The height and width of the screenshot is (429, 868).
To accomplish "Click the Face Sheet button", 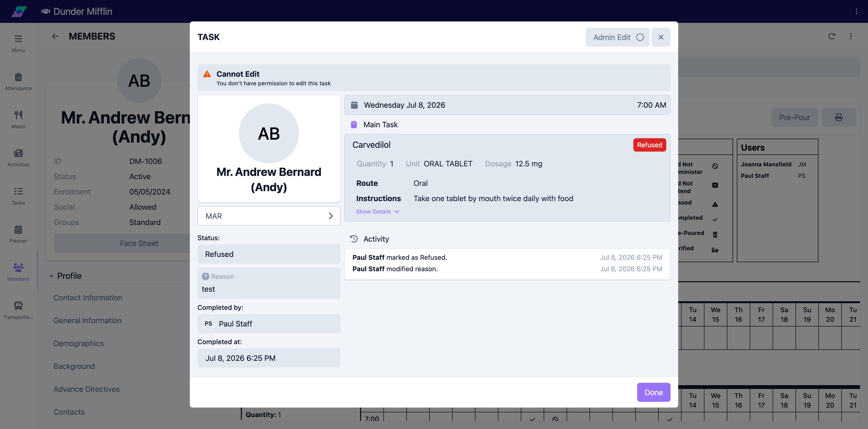I will coord(139,243).
